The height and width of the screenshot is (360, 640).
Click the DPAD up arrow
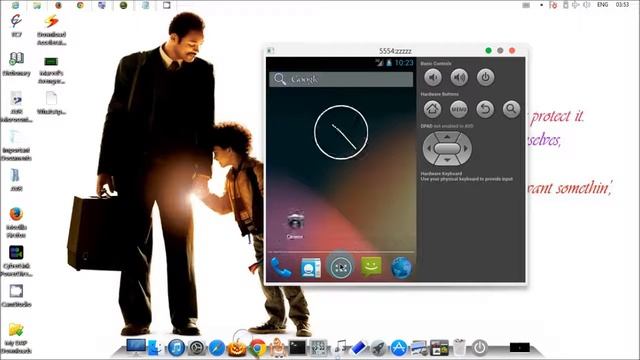[x=447, y=137]
